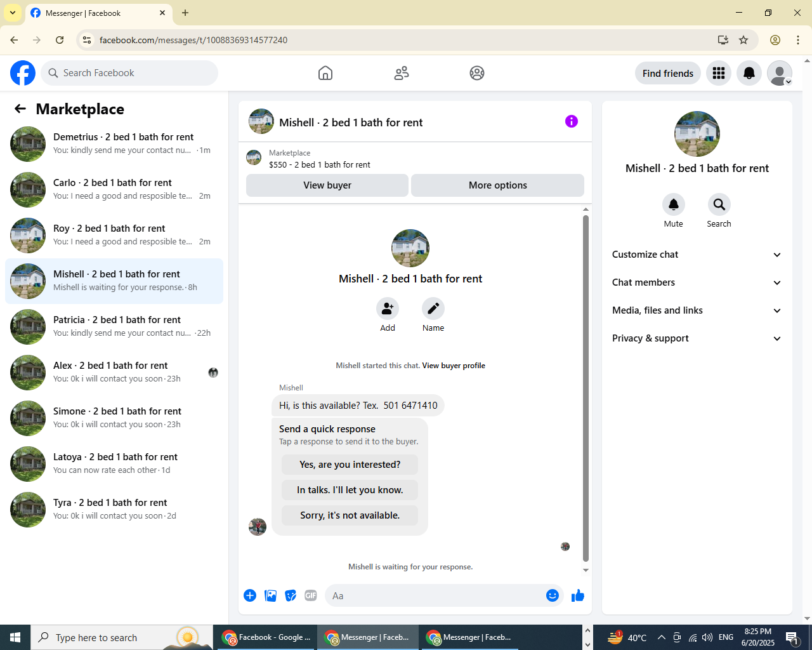Show hidden system tray icons
Viewport: 812px width, 650px height.
click(662, 637)
